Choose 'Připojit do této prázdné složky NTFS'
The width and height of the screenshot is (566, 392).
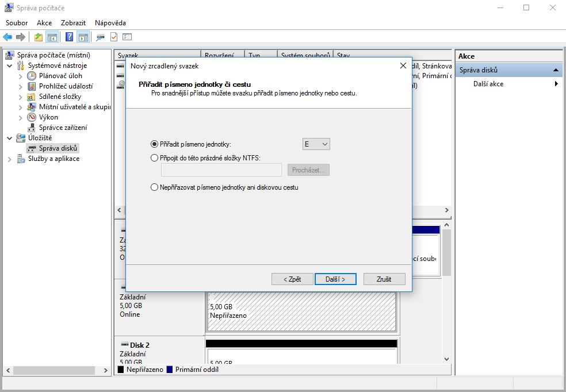(154, 157)
